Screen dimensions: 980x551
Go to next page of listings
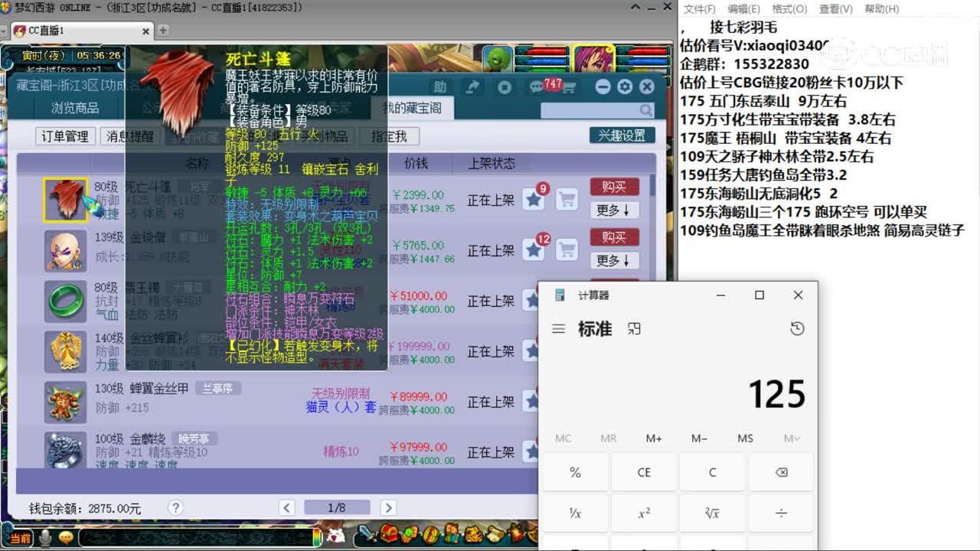click(388, 507)
